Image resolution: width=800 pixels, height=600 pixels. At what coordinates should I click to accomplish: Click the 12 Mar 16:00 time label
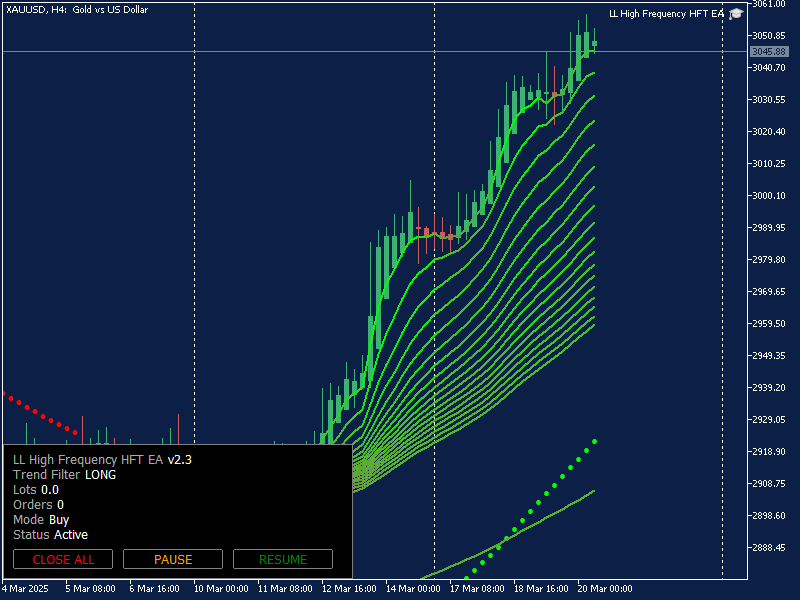coord(349,588)
